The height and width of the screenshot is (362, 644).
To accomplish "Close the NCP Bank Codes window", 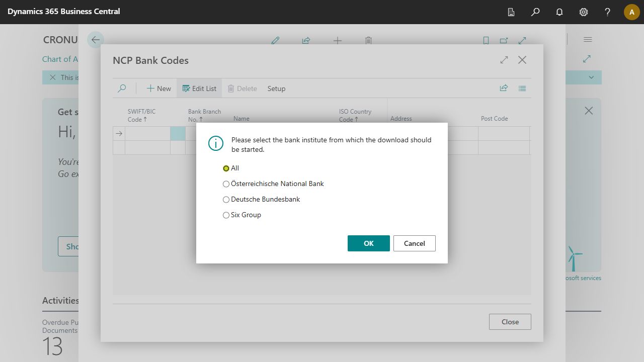I will pos(522,60).
